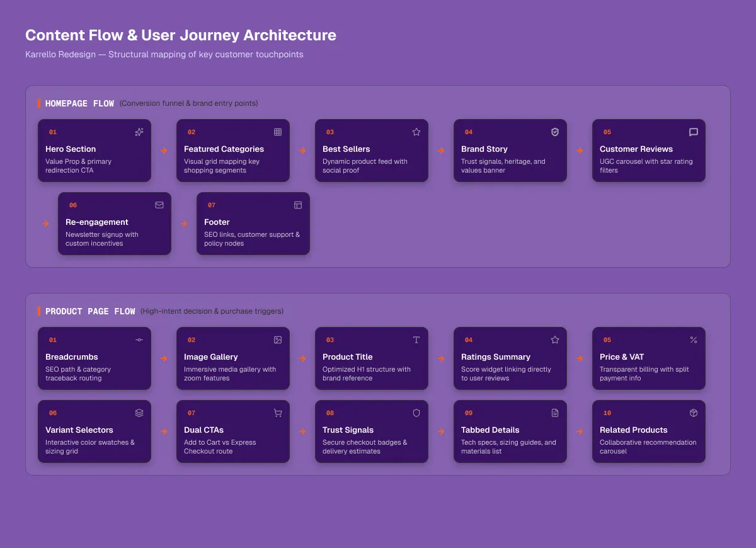
Task: Click the PRODUCT PAGE FLOW section heading
Action: click(90, 311)
